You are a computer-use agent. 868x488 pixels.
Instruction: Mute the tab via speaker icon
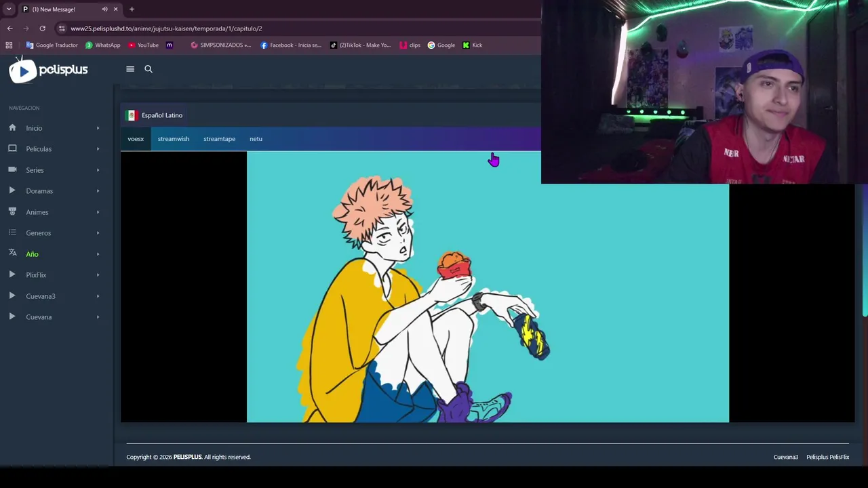click(104, 9)
